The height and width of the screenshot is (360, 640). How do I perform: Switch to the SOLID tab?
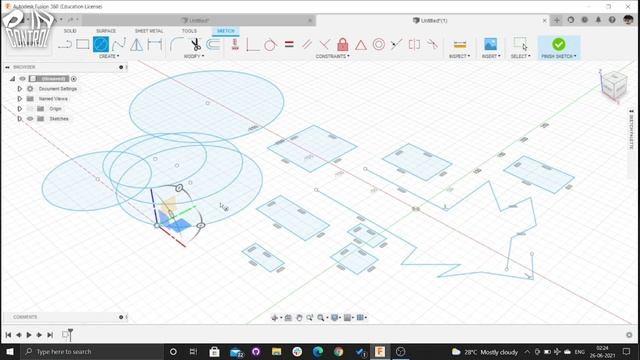pos(70,31)
